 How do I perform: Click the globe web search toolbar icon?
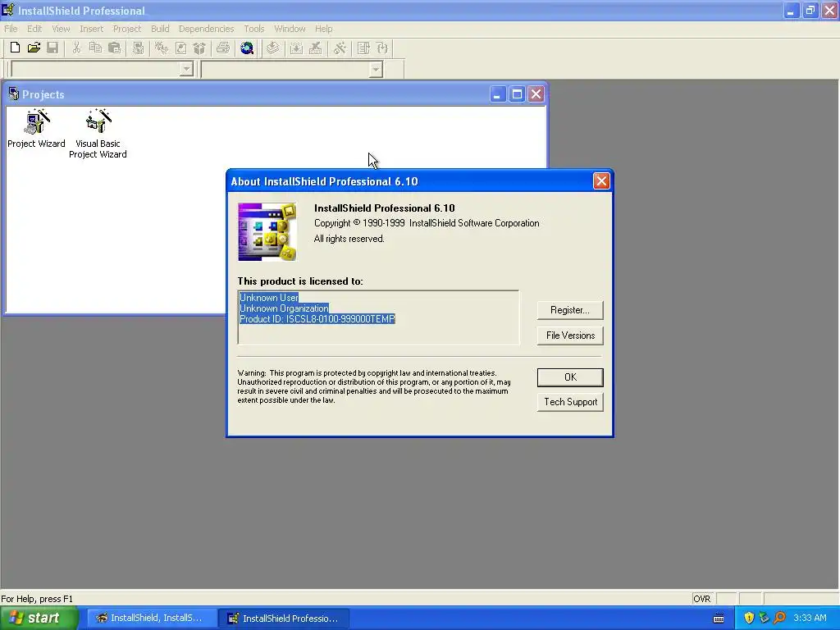(247, 48)
